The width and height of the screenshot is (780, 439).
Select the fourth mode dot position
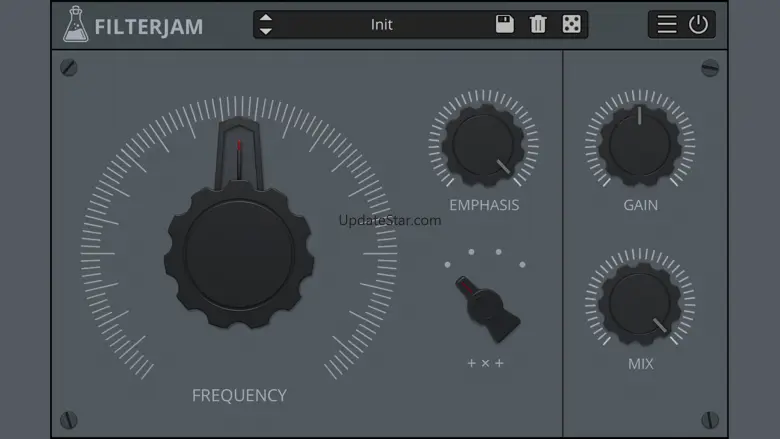pyautogui.click(x=522, y=264)
